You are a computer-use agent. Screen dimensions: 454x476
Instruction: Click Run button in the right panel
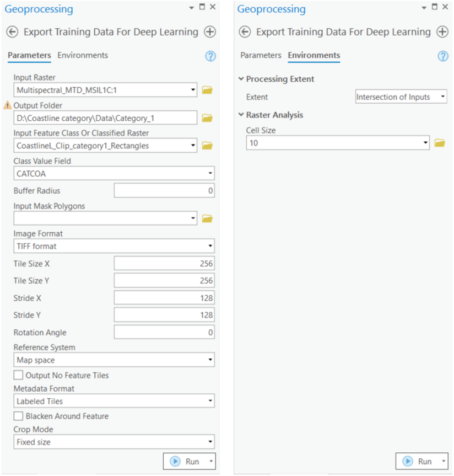[417, 462]
